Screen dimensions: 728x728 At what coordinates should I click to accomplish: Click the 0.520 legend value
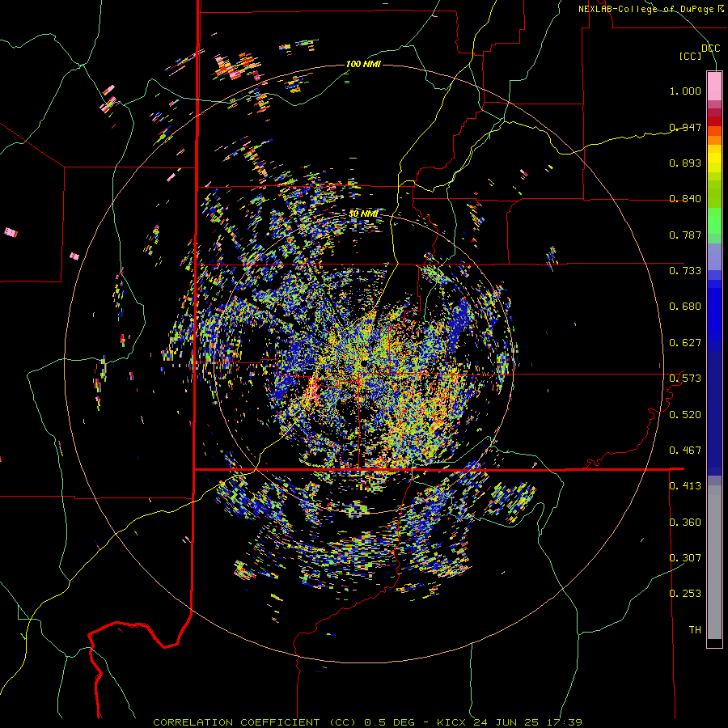click(x=685, y=415)
